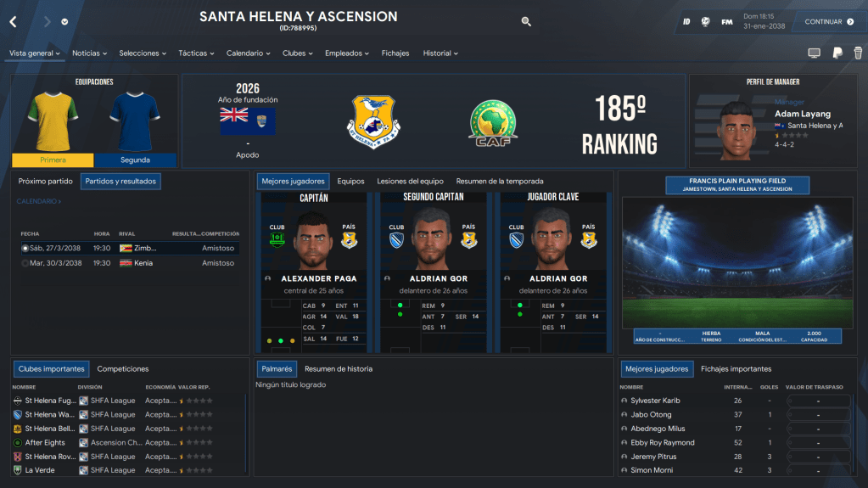Click the back navigation arrow
Screen dimensions: 868x488
(13, 22)
